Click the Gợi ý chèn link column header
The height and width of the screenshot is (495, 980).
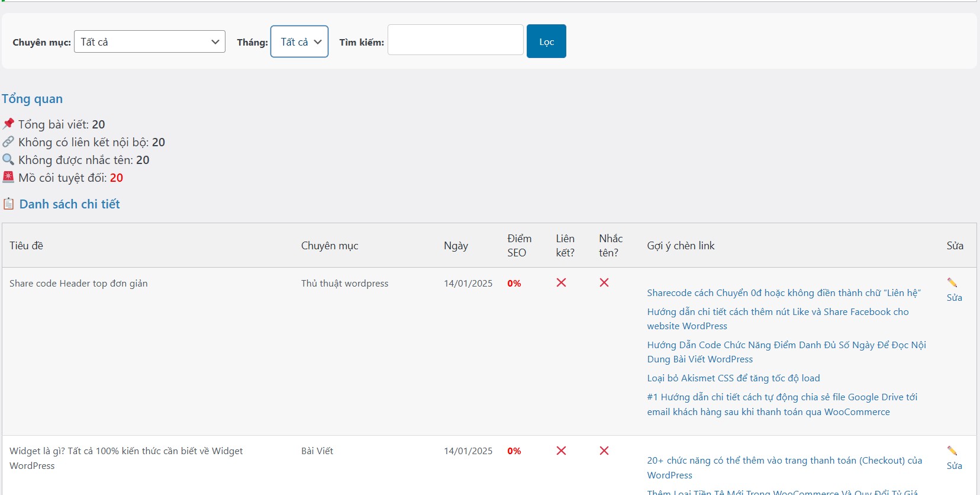click(x=681, y=246)
